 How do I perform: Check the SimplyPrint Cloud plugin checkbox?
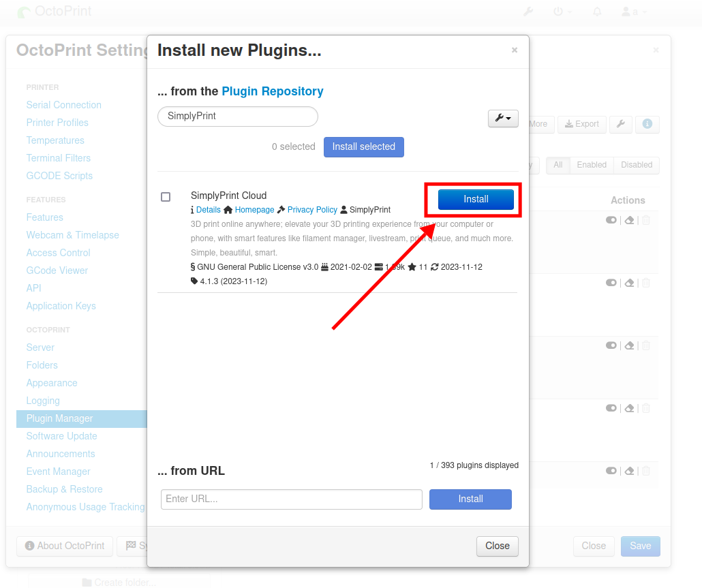[166, 197]
